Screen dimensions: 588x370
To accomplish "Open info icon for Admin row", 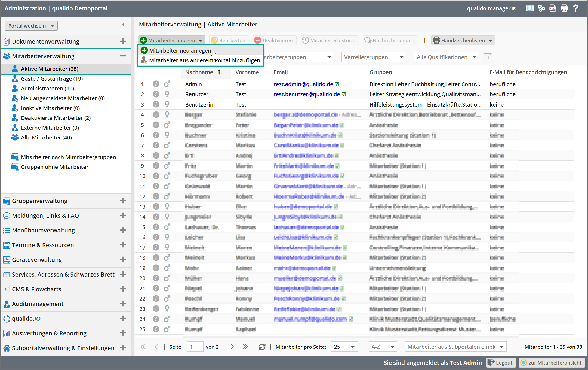I will (x=156, y=84).
